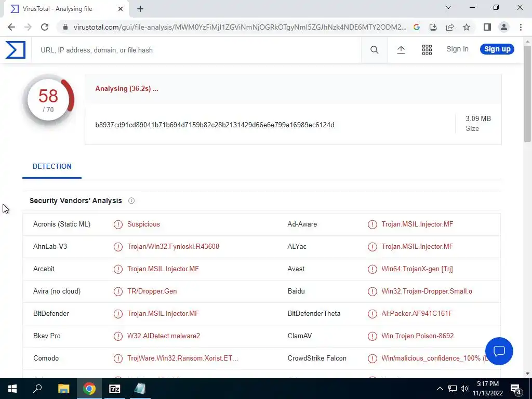Click the Sign up button
The width and height of the screenshot is (532, 399).
497,49
